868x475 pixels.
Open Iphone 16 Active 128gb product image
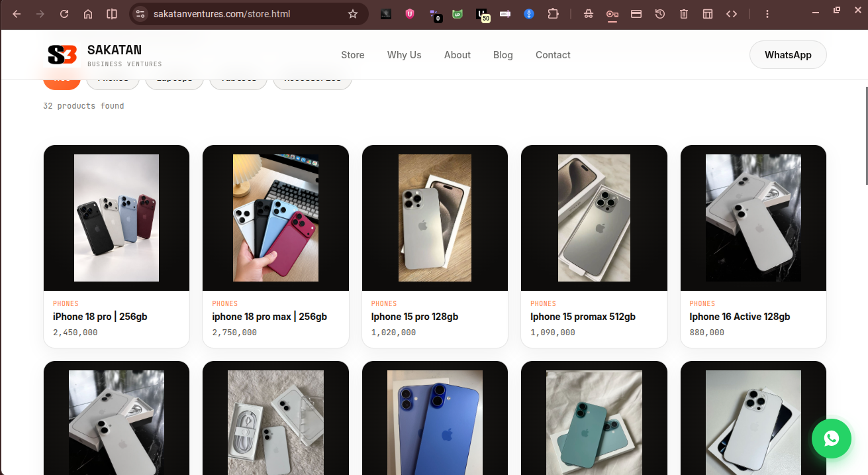click(x=753, y=218)
